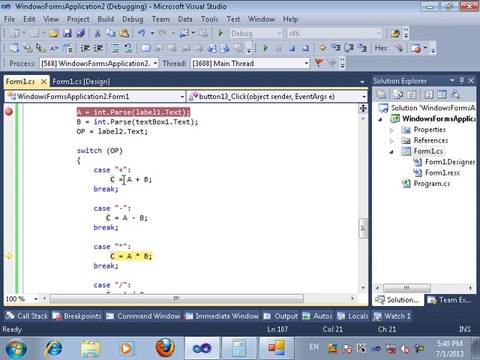Step Over with the debug toolbar icon

pos(349,48)
